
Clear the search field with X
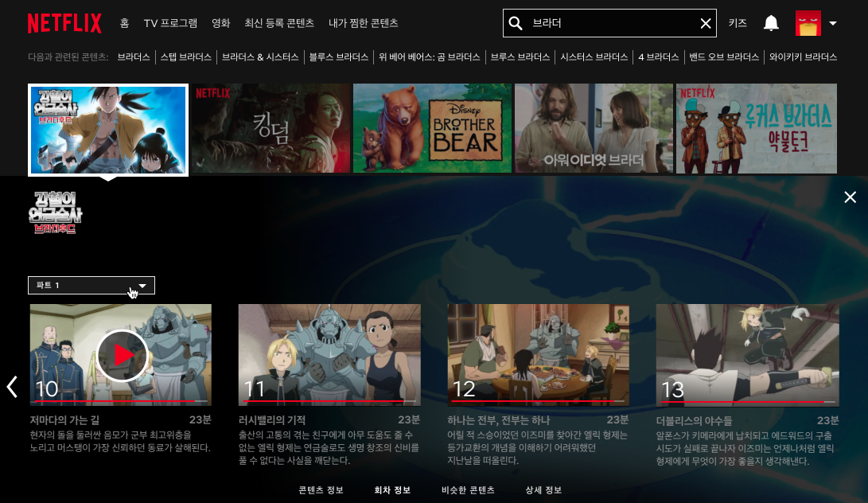705,23
